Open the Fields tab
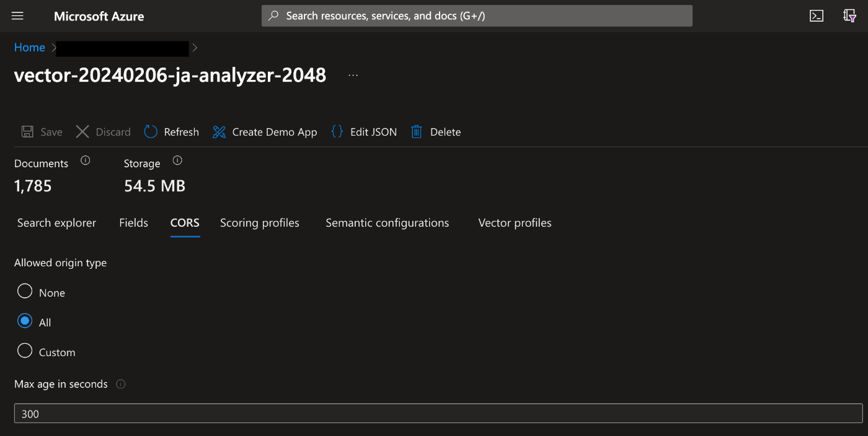Image resolution: width=868 pixels, height=436 pixels. pos(133,223)
